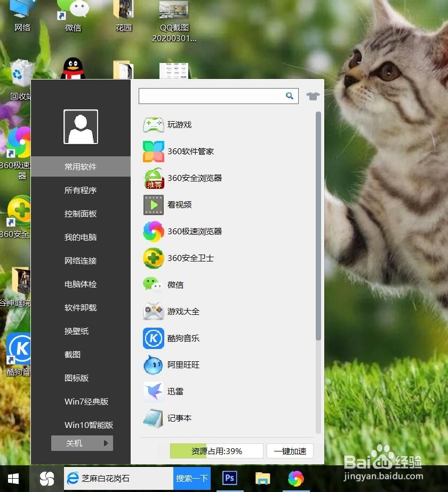Click the 芝麻白花岗石 taskbar search box
The width and height of the screenshot is (448, 492).
pyautogui.click(x=118, y=479)
